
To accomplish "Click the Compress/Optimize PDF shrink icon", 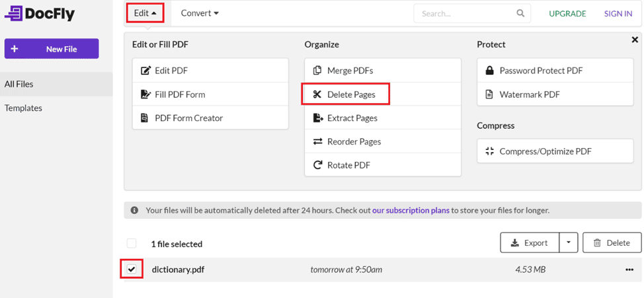I will pos(489,151).
